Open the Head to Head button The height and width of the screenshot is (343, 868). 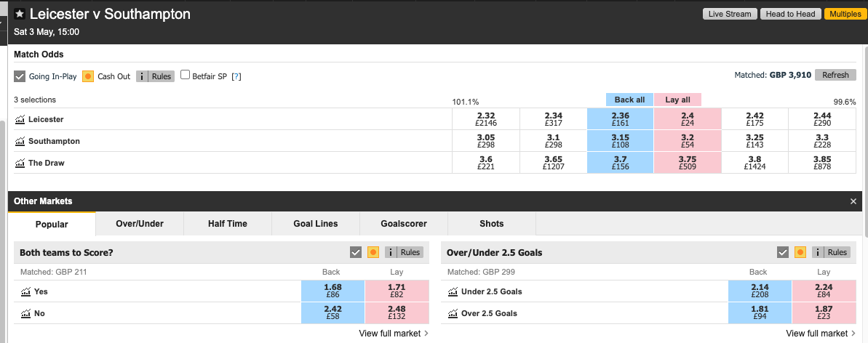790,14
